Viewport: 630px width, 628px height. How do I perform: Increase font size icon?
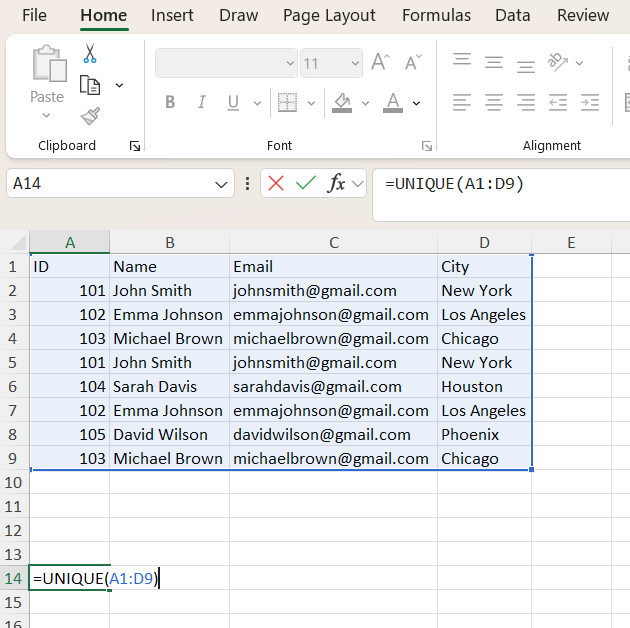coord(380,62)
